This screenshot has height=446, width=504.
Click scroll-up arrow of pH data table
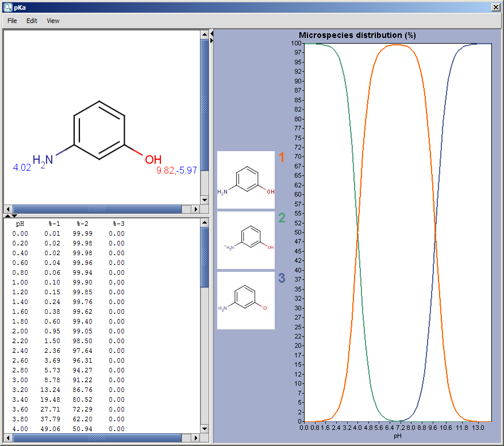coord(204,222)
